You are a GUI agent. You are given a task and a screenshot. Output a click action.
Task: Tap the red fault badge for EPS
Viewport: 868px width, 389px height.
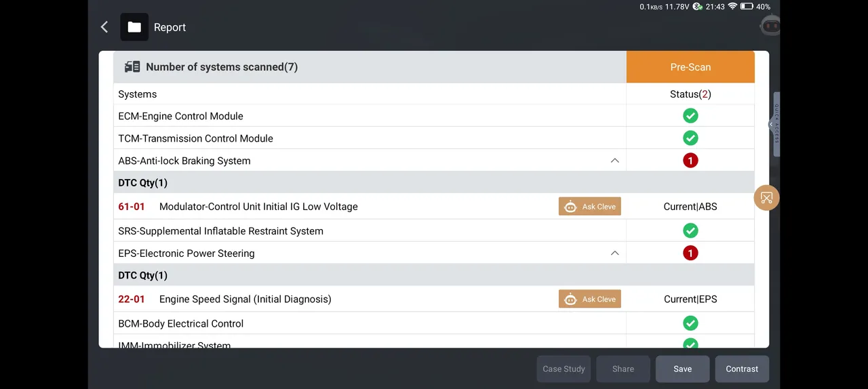click(x=690, y=253)
